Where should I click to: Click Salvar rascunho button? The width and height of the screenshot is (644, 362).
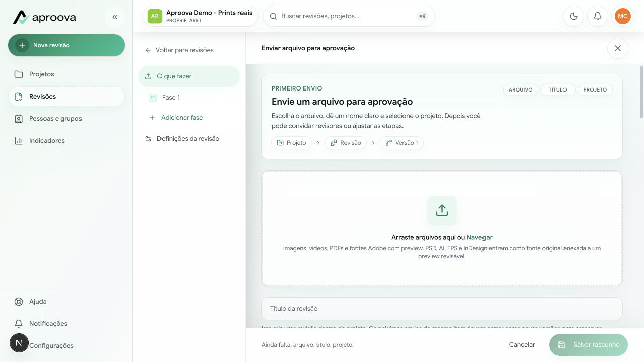click(589, 345)
